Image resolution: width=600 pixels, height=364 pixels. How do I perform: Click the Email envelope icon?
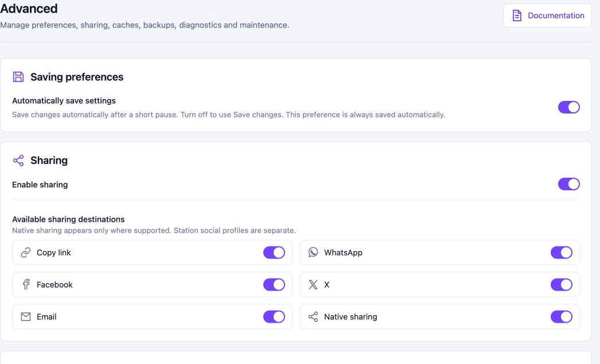tap(26, 316)
